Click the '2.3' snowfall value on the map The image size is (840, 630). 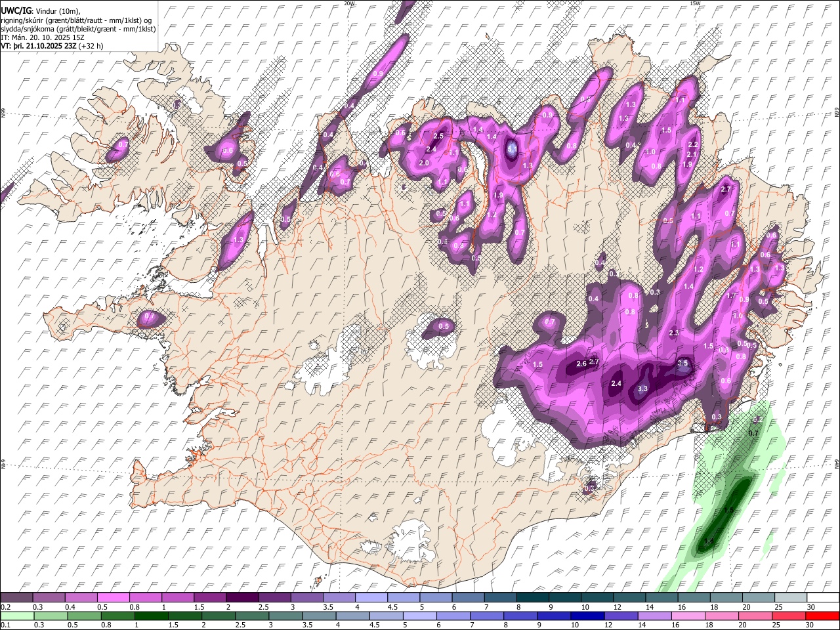pos(674,333)
